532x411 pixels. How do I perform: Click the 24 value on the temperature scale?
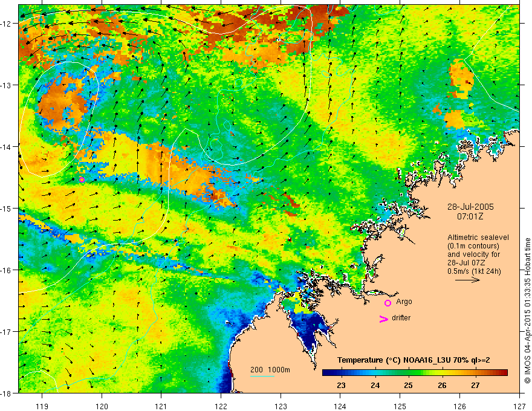(x=375, y=385)
